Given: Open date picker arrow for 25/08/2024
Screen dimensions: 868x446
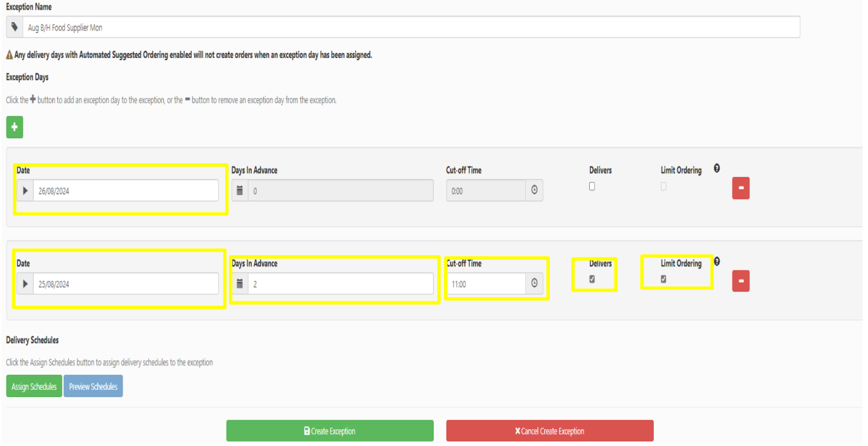Looking at the screenshot, I should tap(25, 284).
